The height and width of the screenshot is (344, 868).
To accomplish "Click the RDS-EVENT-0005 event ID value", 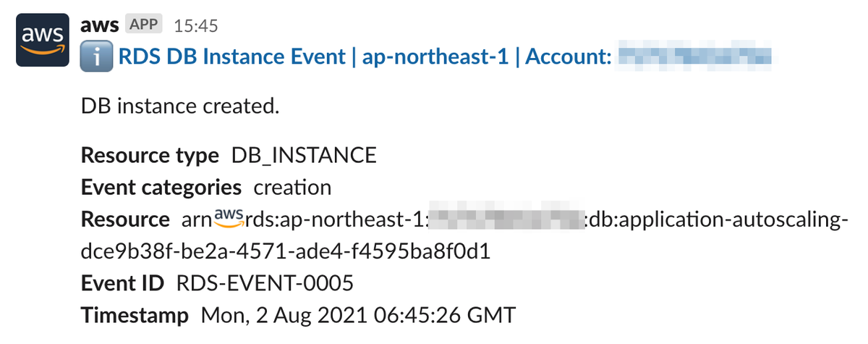I will point(265,284).
